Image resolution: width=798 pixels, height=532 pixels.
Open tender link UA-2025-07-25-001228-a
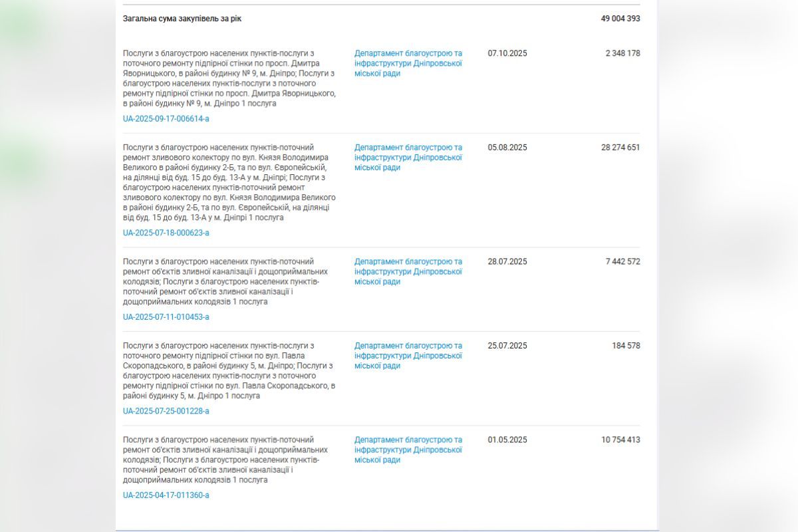pyautogui.click(x=166, y=411)
